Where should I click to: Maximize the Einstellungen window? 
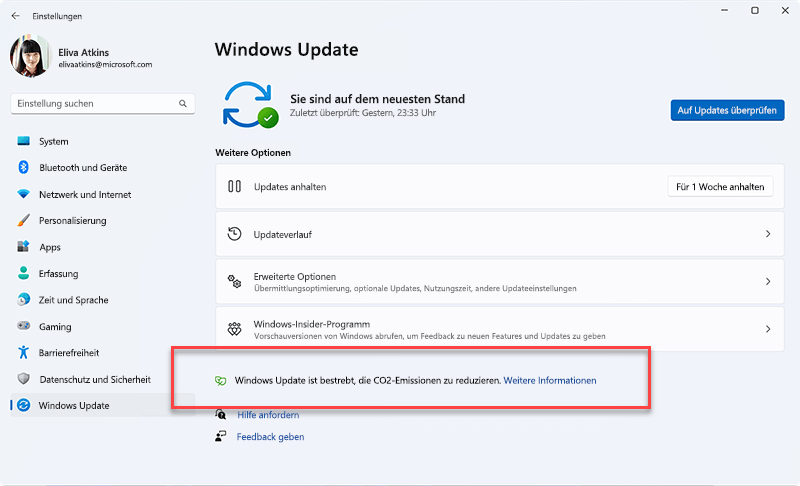(755, 10)
